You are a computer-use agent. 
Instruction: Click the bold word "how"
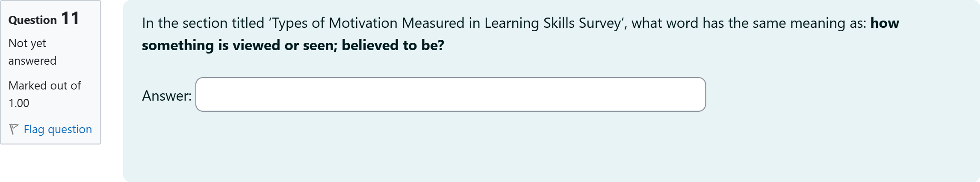(x=885, y=23)
